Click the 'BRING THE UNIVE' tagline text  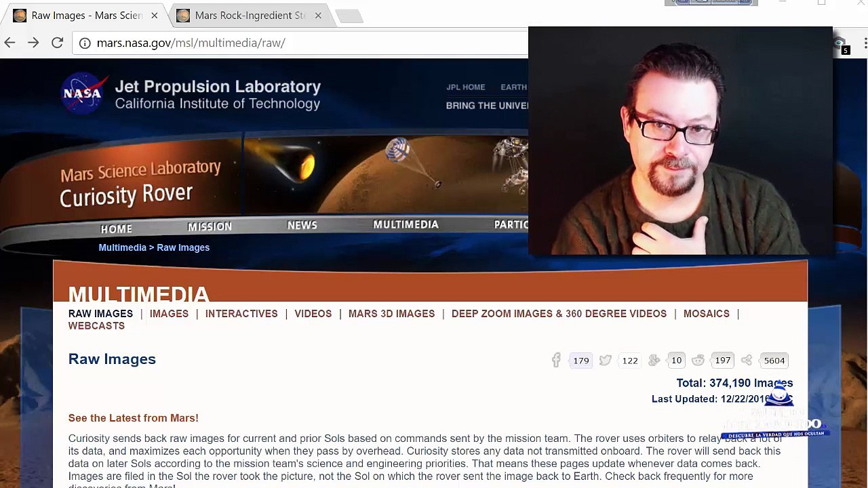[487, 105]
